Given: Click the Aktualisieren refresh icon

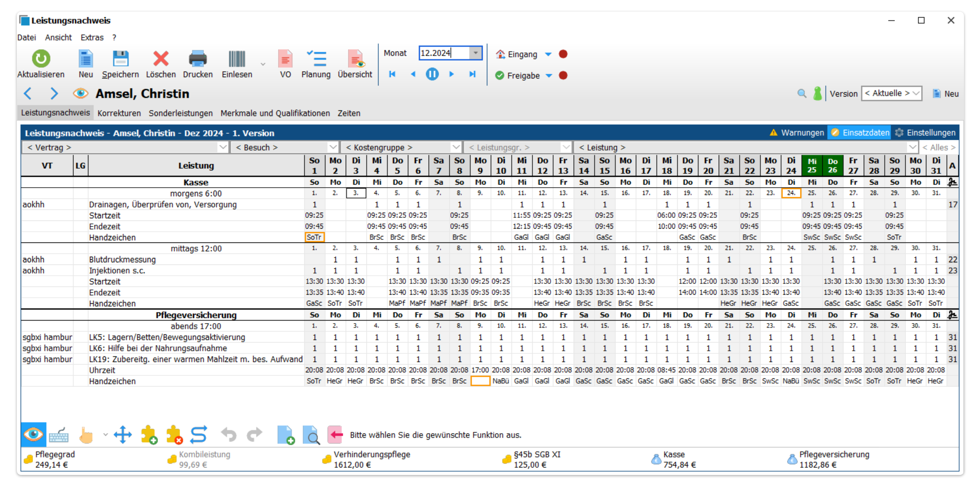Looking at the screenshot, I should pos(41,59).
